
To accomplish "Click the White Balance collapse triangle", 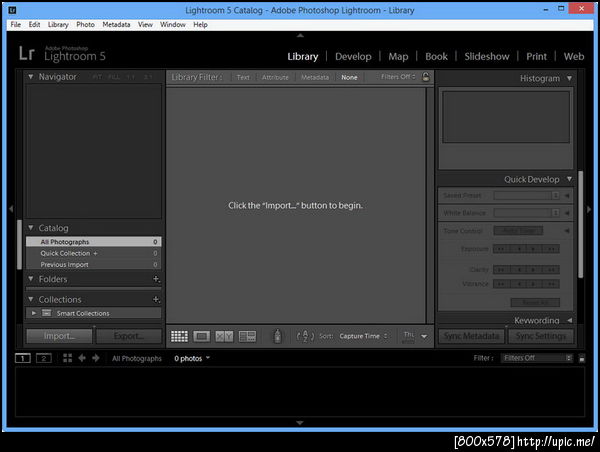I will pos(567,213).
